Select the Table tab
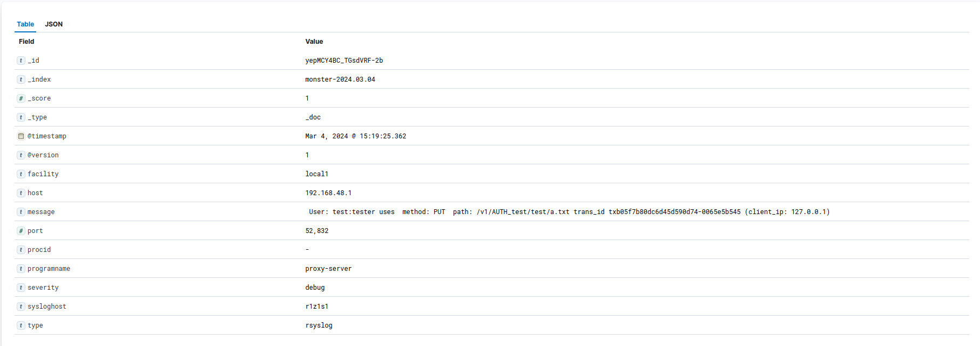This screenshot has width=980, height=346. [x=25, y=24]
